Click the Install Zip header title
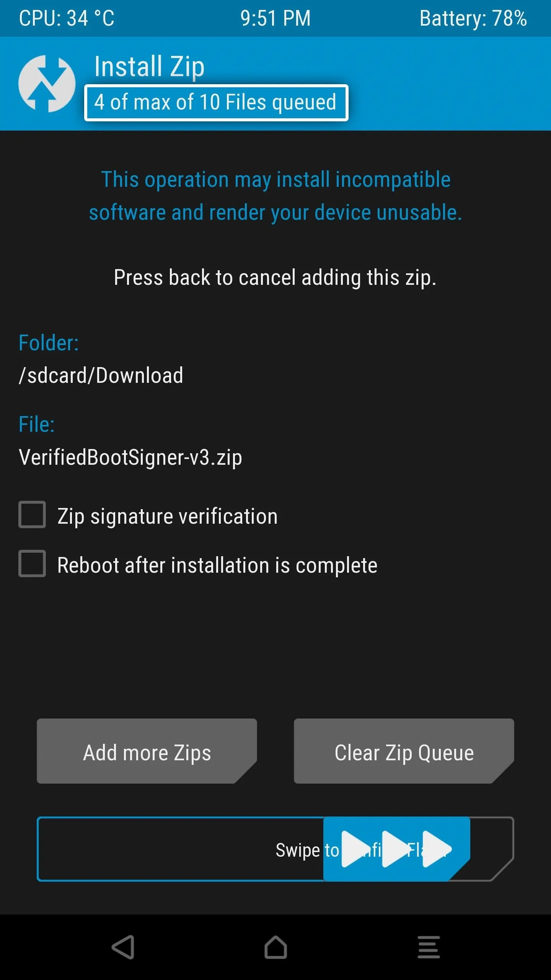The height and width of the screenshot is (980, 551). click(149, 67)
